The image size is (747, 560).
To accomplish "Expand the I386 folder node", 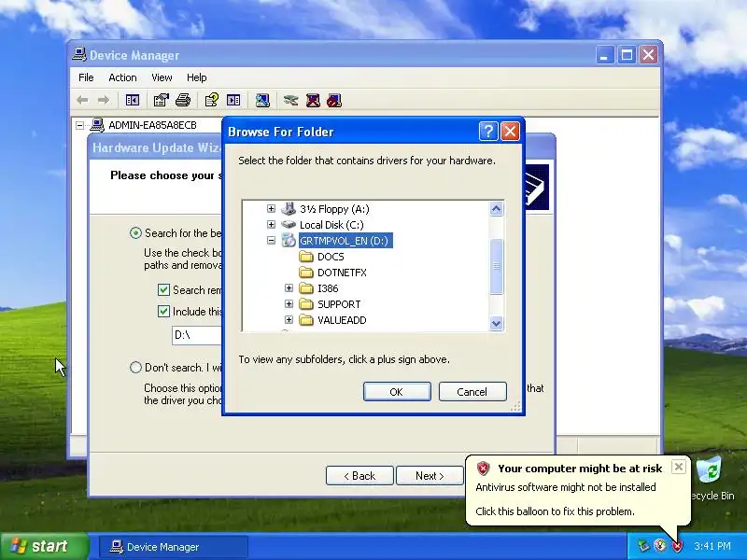I will pyautogui.click(x=289, y=288).
